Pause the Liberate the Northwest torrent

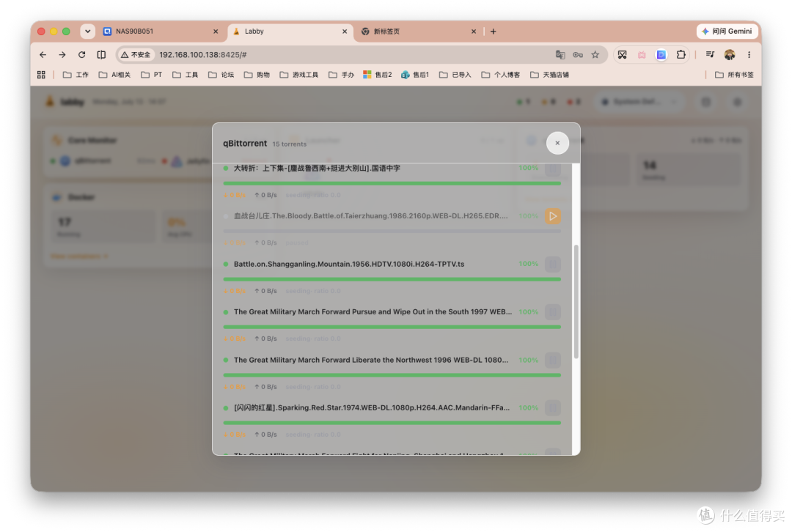(553, 360)
